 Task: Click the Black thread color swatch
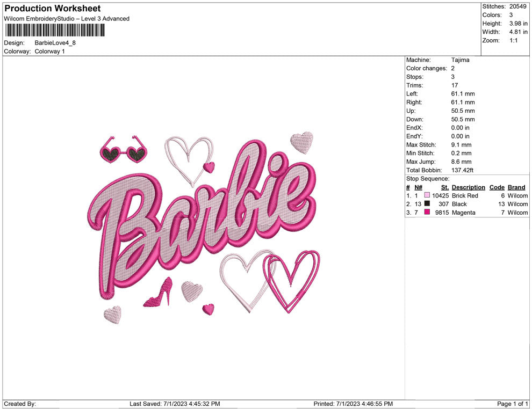[427, 203]
